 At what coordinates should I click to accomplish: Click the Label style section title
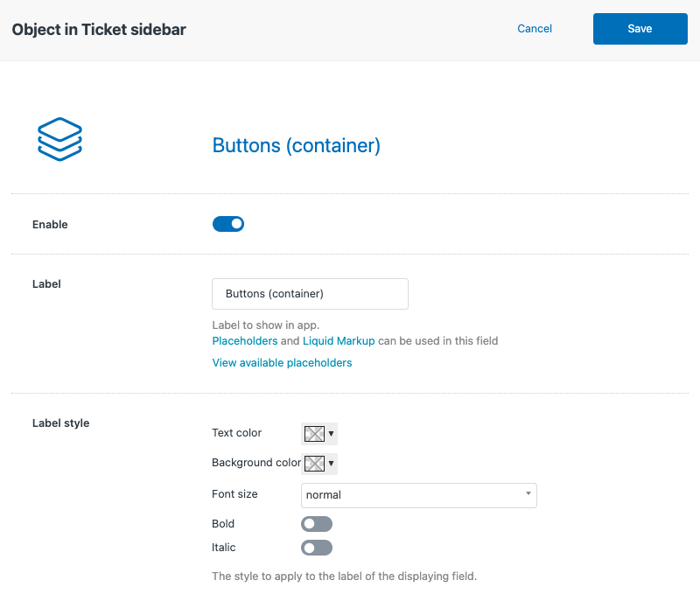(x=60, y=423)
